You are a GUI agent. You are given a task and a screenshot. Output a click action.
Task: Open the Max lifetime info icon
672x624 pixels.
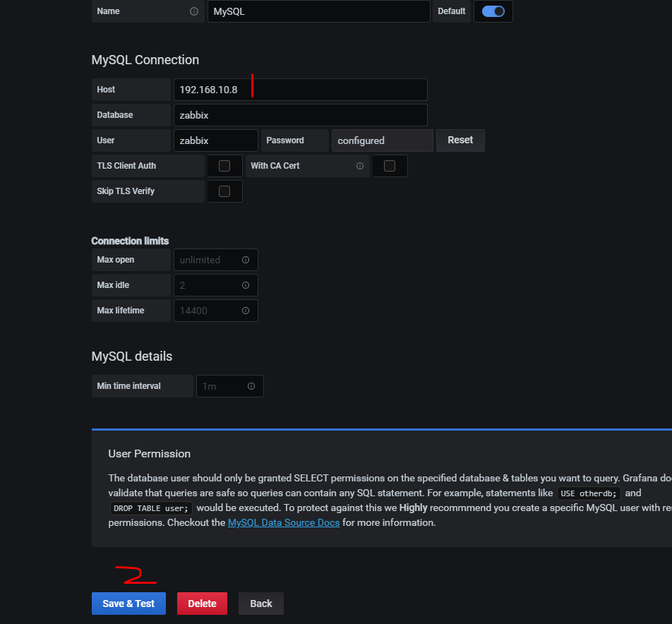246,311
